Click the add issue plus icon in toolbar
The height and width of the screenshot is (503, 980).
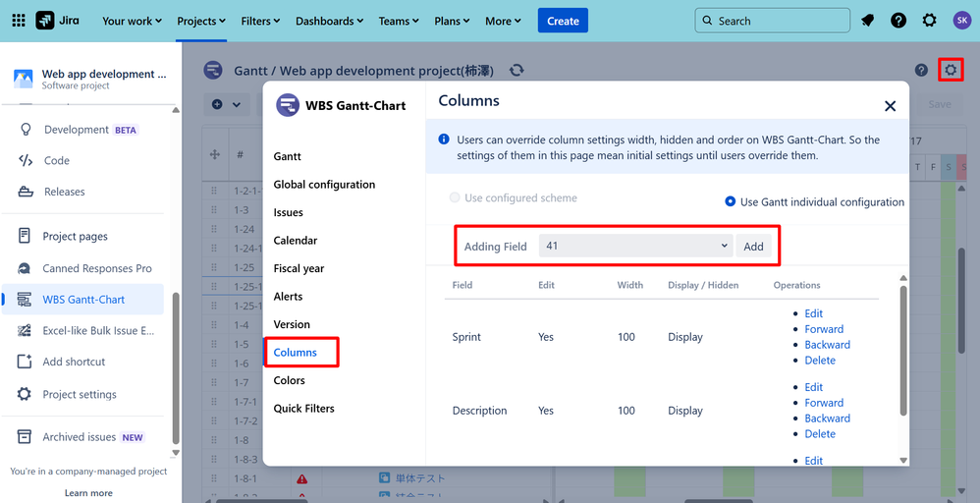tap(217, 104)
